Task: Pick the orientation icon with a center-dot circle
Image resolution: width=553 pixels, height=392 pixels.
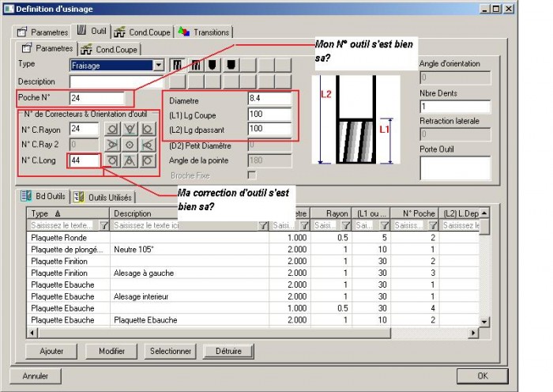Action: pos(130,145)
